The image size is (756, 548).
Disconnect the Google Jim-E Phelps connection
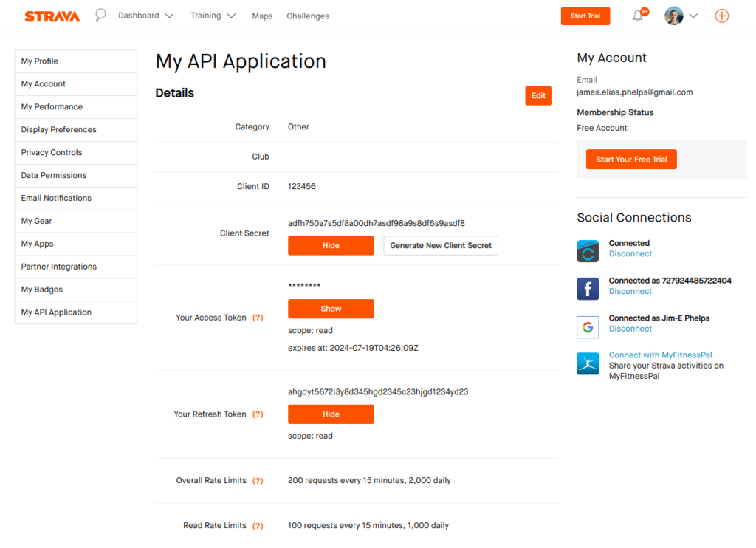pyautogui.click(x=630, y=329)
